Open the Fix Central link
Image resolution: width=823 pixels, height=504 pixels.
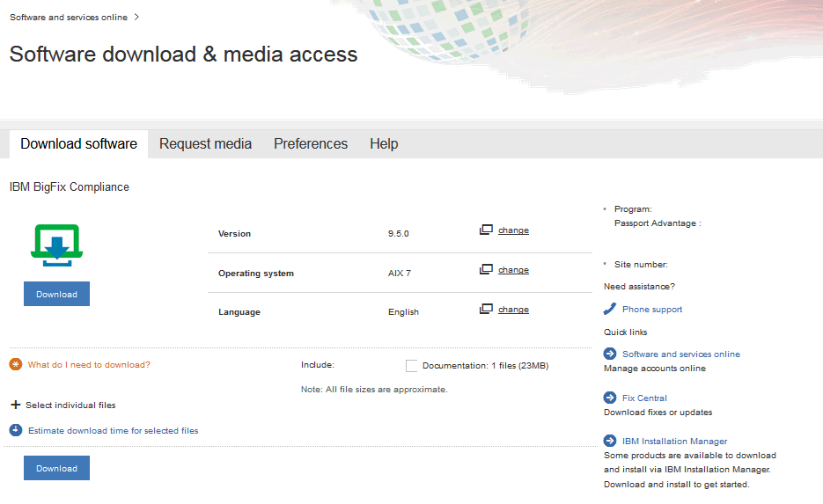coord(644,398)
